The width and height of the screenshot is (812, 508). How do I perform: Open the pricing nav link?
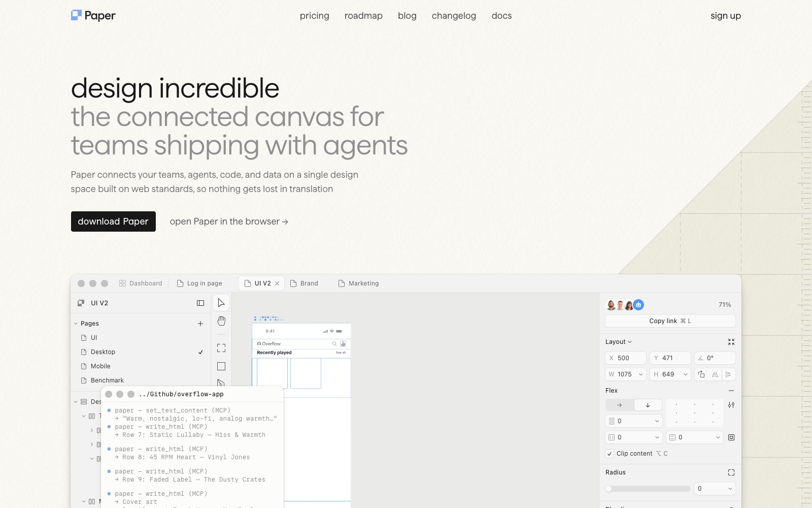click(315, 16)
